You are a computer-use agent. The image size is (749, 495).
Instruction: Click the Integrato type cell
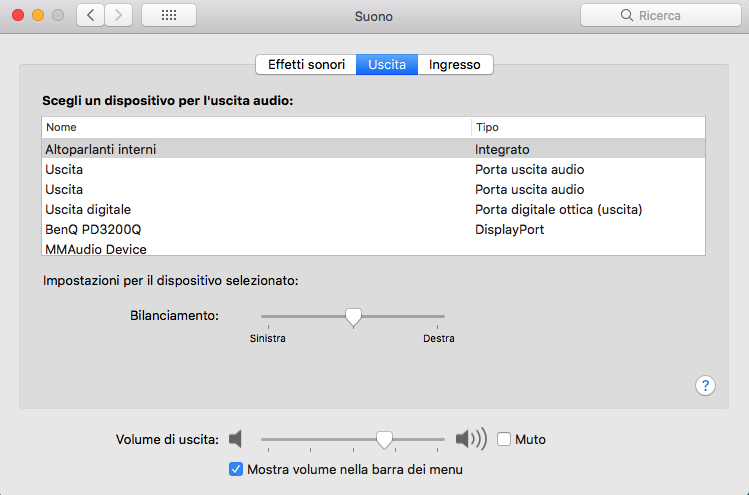pos(502,150)
